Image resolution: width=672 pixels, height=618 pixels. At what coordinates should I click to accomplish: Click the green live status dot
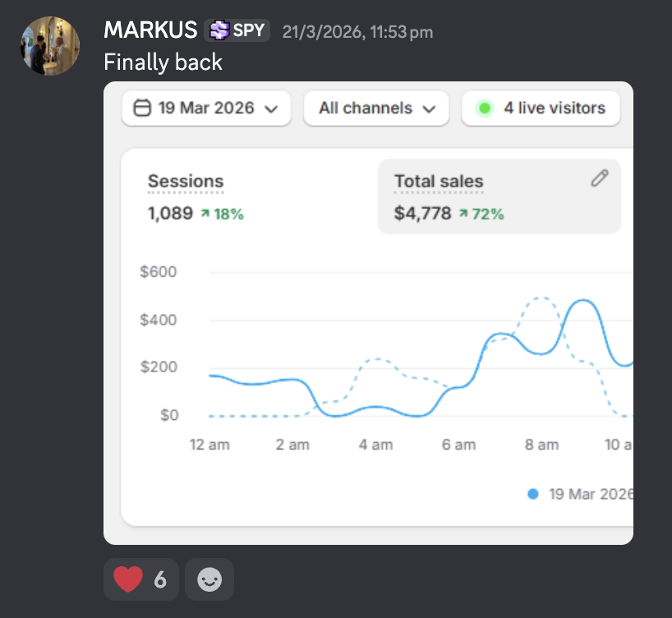click(x=485, y=108)
